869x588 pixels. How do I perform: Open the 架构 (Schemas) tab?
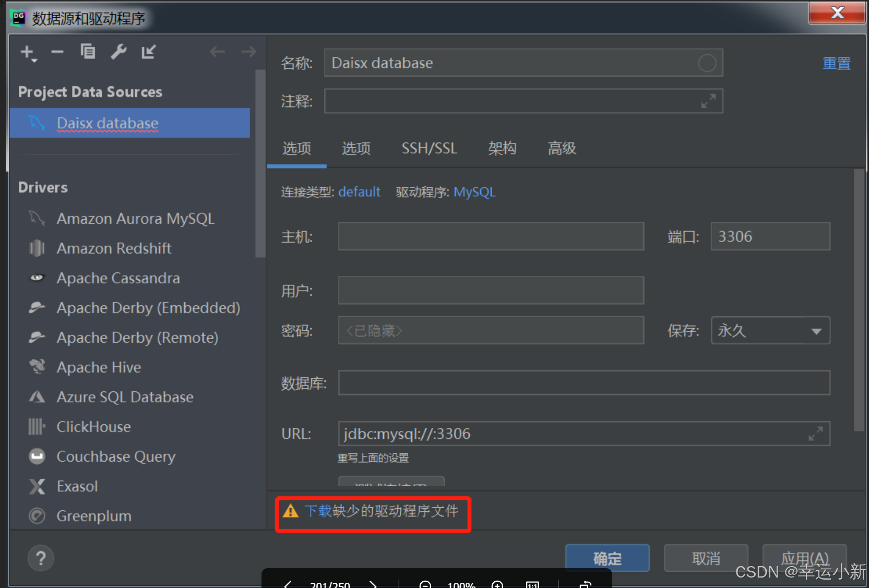click(503, 149)
